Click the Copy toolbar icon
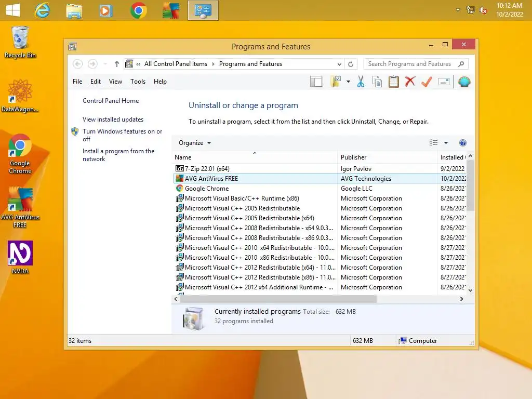 [377, 82]
